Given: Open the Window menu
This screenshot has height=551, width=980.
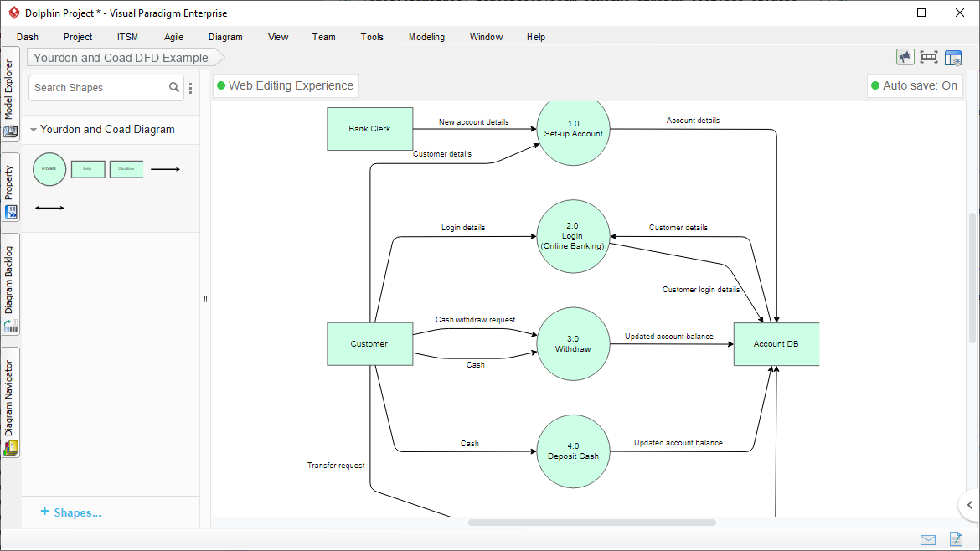Looking at the screenshot, I should (x=487, y=37).
